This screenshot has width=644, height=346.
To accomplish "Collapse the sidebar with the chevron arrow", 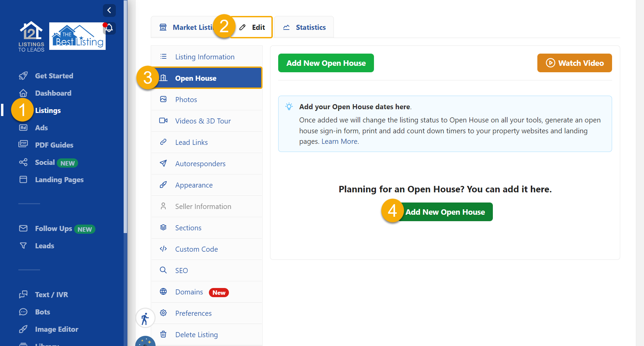I will point(109,10).
